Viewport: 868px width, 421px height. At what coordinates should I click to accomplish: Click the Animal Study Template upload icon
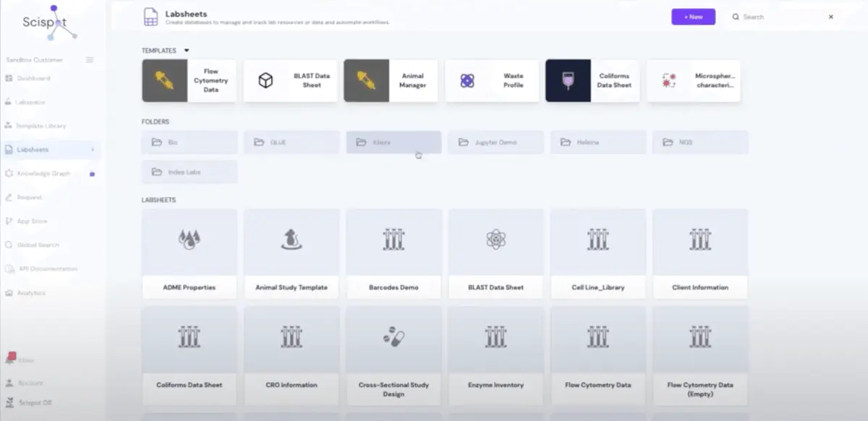point(292,239)
